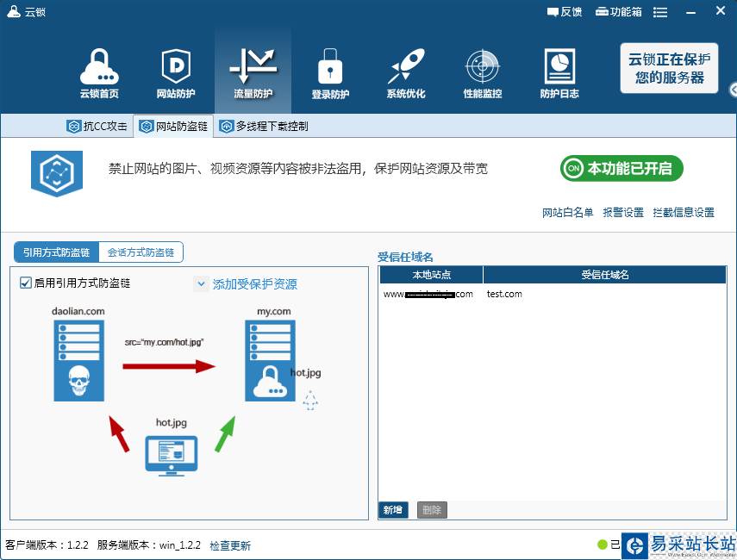The height and width of the screenshot is (560, 737).
Task: Open the 功能箱 toolbox
Action: (619, 12)
